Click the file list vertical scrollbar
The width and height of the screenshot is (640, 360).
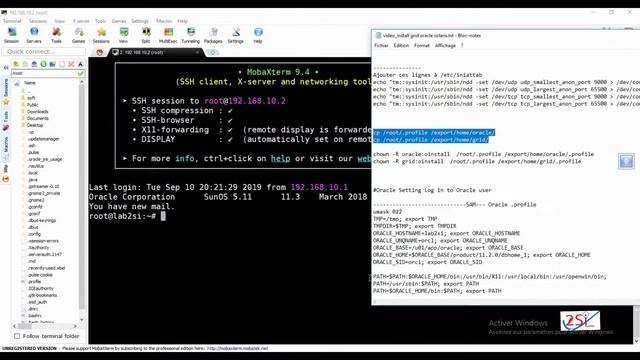82,196
